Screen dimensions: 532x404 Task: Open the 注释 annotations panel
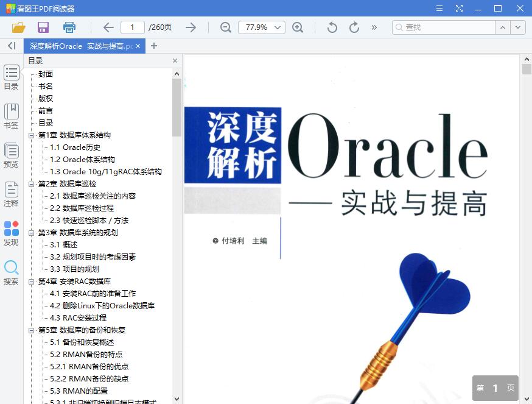click(11, 194)
